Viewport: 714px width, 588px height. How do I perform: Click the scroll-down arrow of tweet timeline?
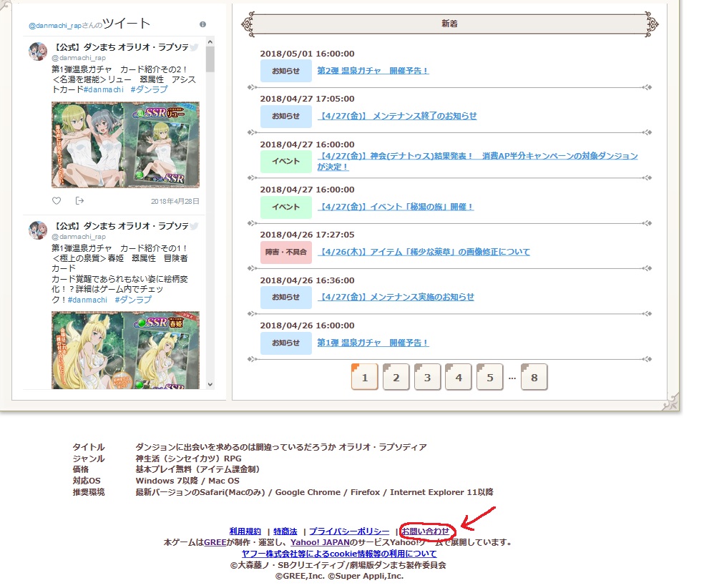(210, 384)
